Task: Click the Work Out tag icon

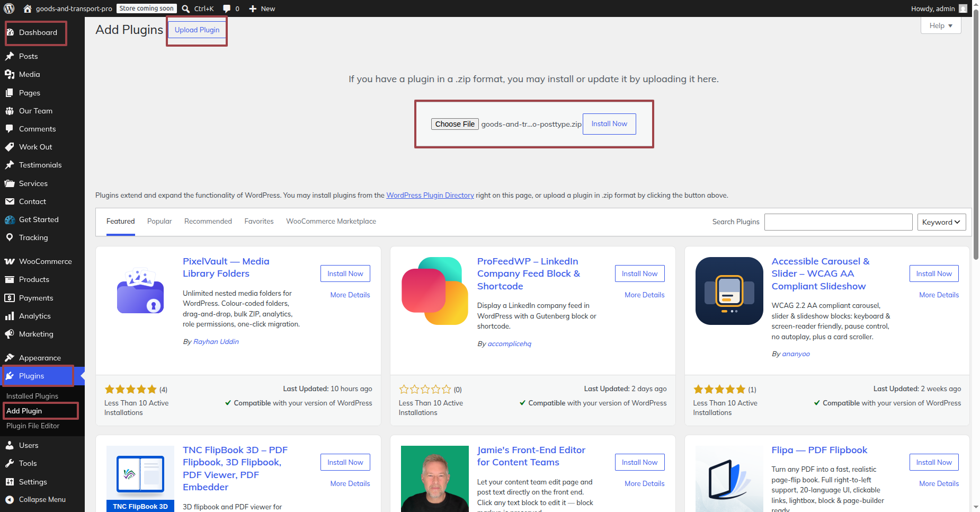Action: tap(10, 147)
